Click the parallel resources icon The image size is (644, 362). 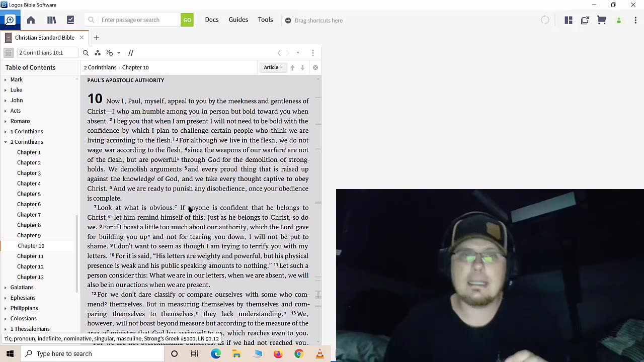pos(131,53)
